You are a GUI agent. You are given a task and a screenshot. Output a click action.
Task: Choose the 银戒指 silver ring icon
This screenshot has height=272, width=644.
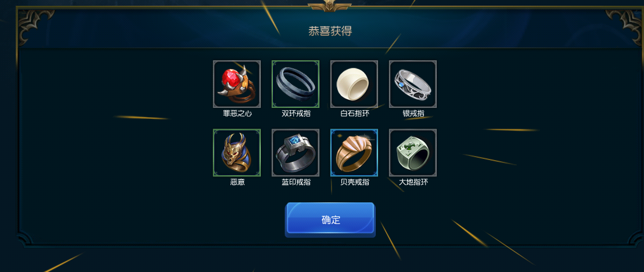coord(413,84)
